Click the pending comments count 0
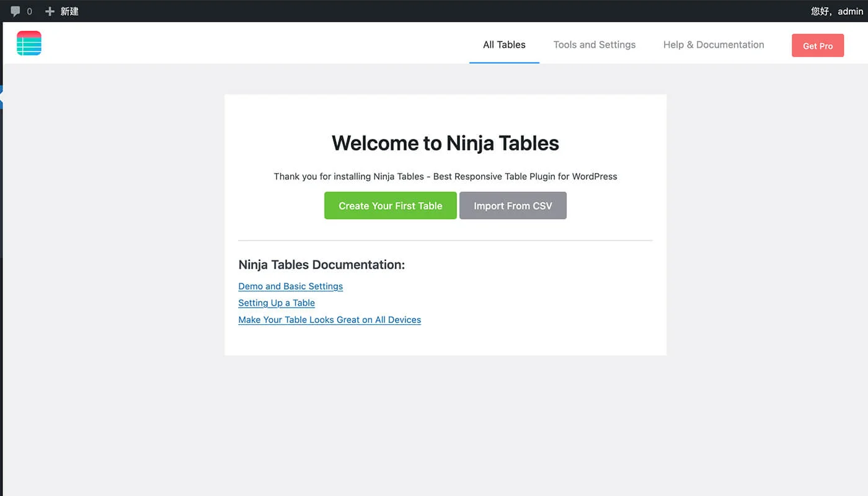 coord(29,11)
